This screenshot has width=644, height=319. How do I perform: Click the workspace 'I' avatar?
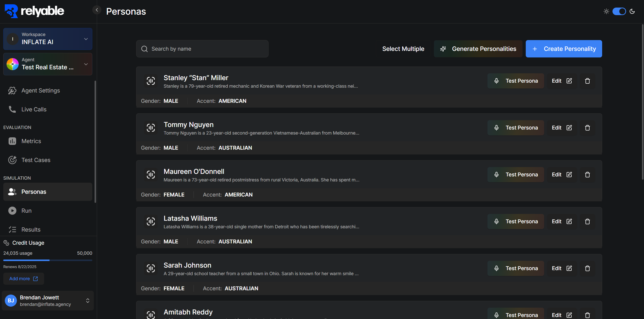13,39
